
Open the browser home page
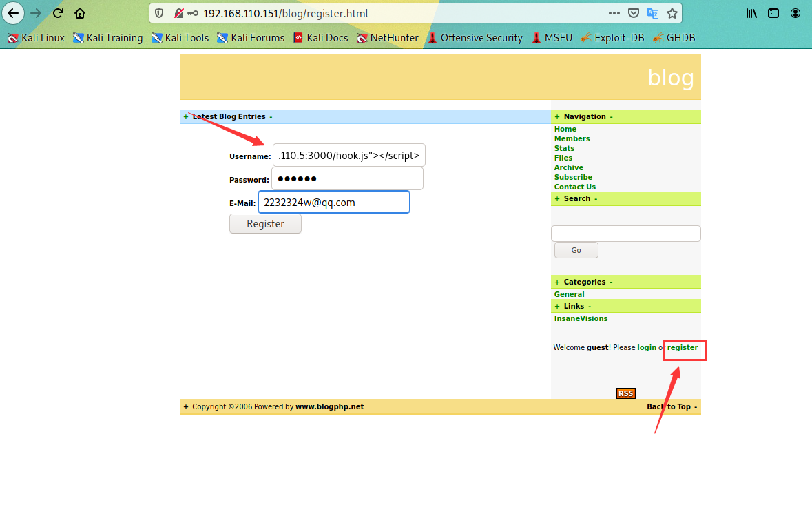tap(80, 13)
